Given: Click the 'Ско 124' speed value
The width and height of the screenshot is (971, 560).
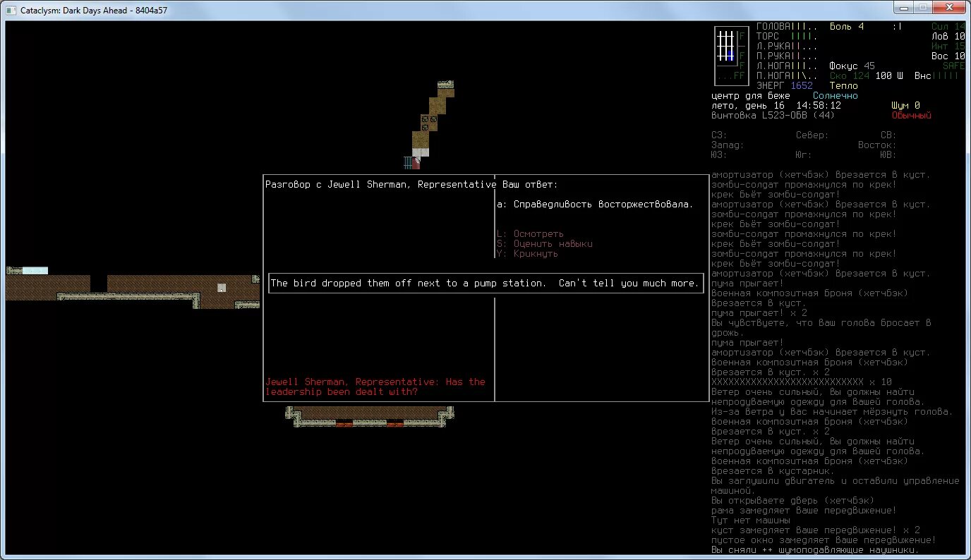Looking at the screenshot, I should (x=850, y=76).
